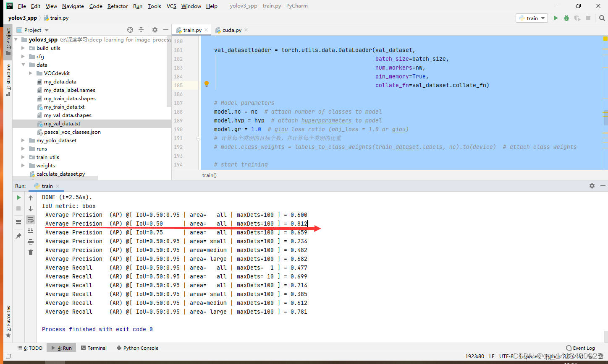Image resolution: width=608 pixels, height=364 pixels.
Task: Click the yolov3_spp breadcrumb in navigation bar
Action: [x=22, y=18]
